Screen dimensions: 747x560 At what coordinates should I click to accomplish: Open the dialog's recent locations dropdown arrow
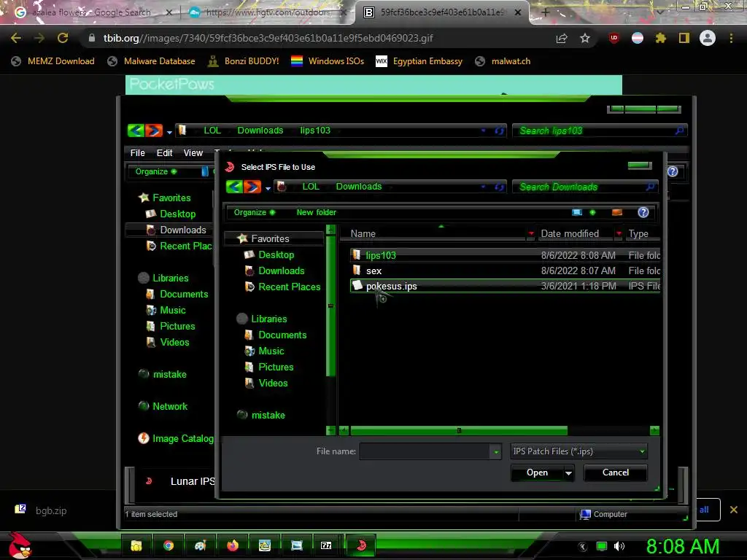pyautogui.click(x=268, y=189)
